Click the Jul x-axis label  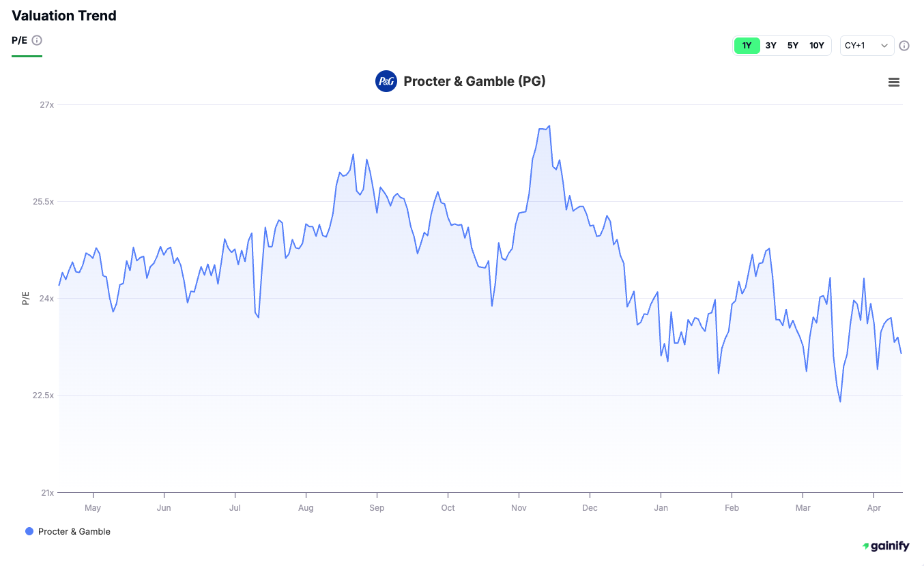coord(235,507)
